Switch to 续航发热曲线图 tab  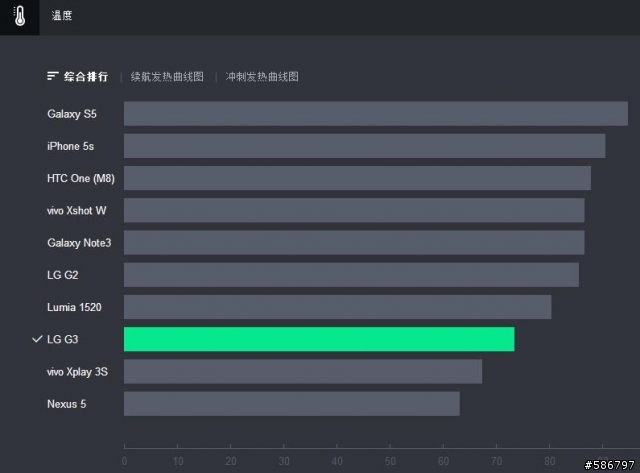coord(167,77)
